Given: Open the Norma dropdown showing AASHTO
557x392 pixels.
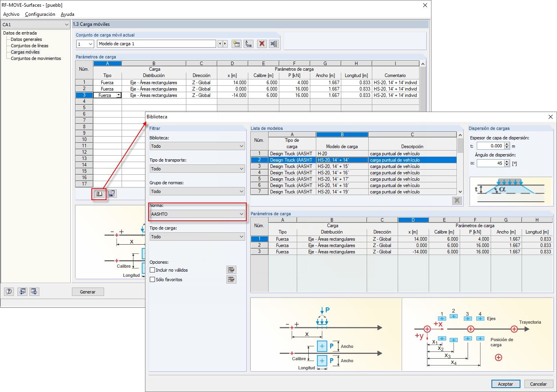Looking at the screenshot, I should (197, 214).
